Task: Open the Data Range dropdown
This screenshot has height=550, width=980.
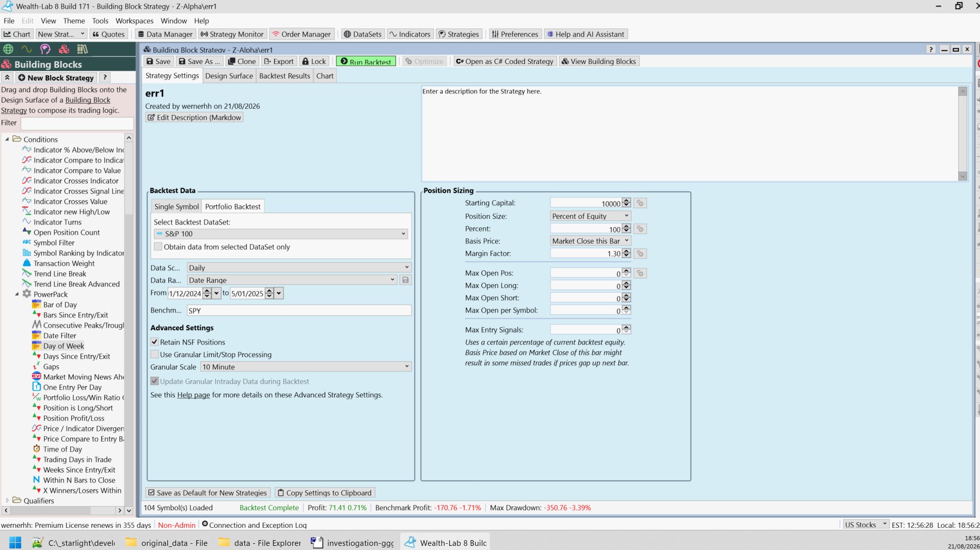Action: coord(292,280)
